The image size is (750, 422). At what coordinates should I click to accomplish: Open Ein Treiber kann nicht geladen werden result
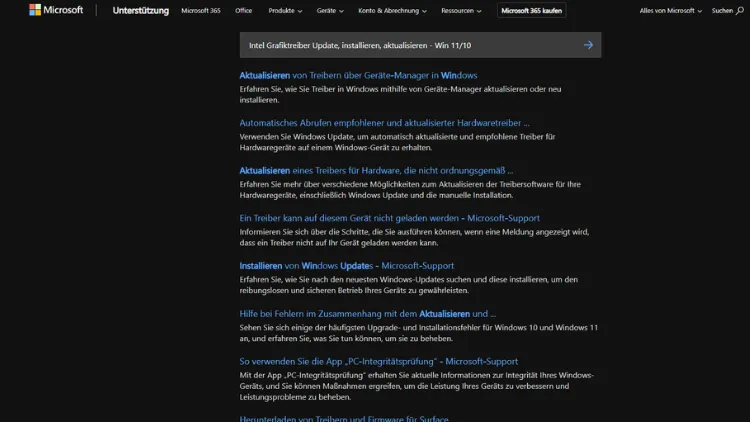389,218
